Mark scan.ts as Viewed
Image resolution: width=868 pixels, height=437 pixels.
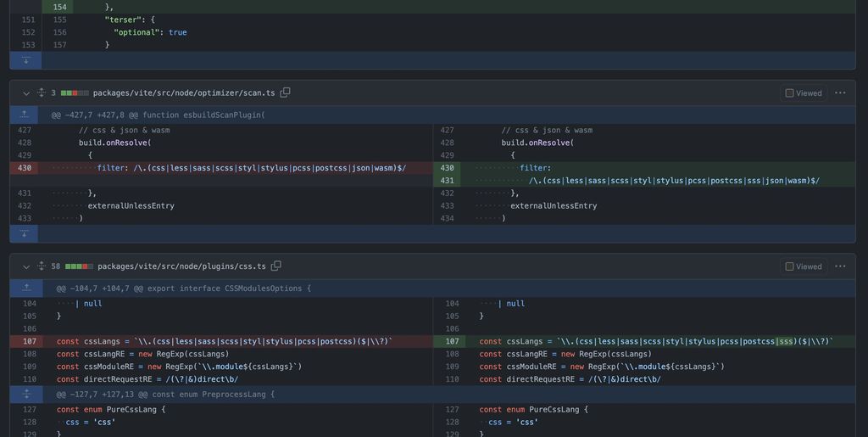(x=804, y=93)
